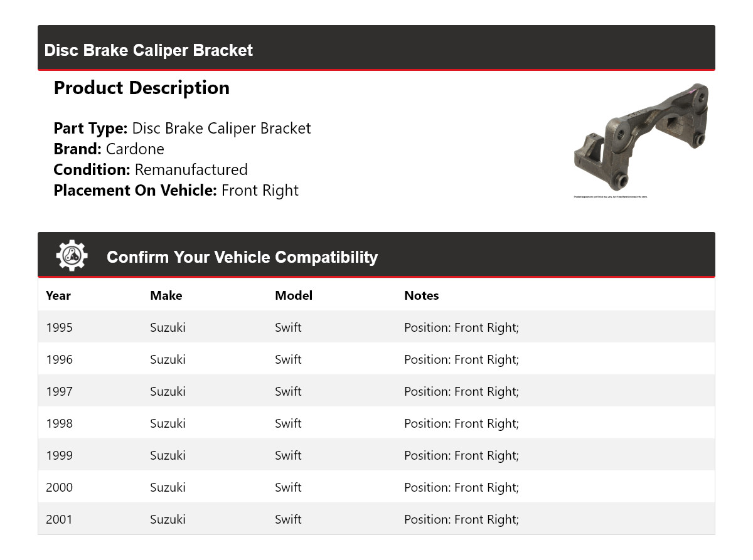Click the Confirm Your Vehicle Compatibility title
The image size is (753, 560).
[242, 257]
